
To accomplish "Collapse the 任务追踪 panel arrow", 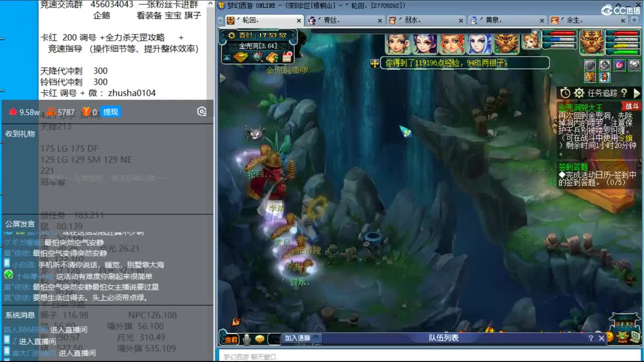I will tap(636, 93).
